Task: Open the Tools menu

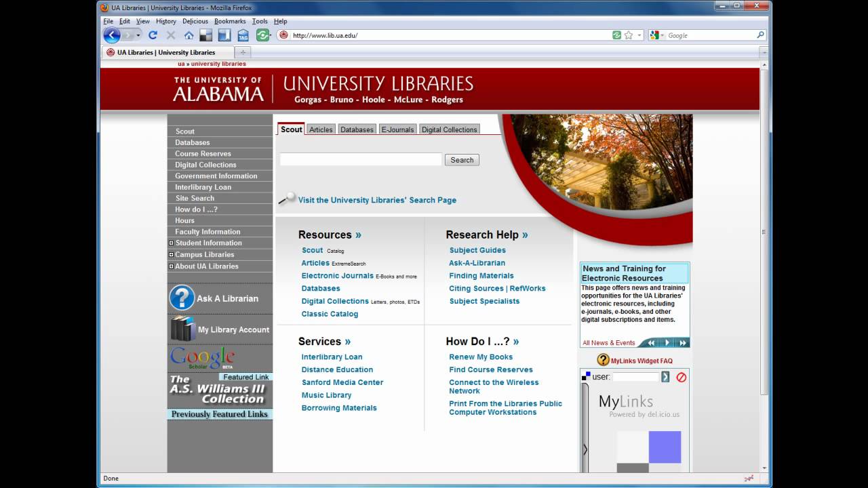Action: (260, 21)
